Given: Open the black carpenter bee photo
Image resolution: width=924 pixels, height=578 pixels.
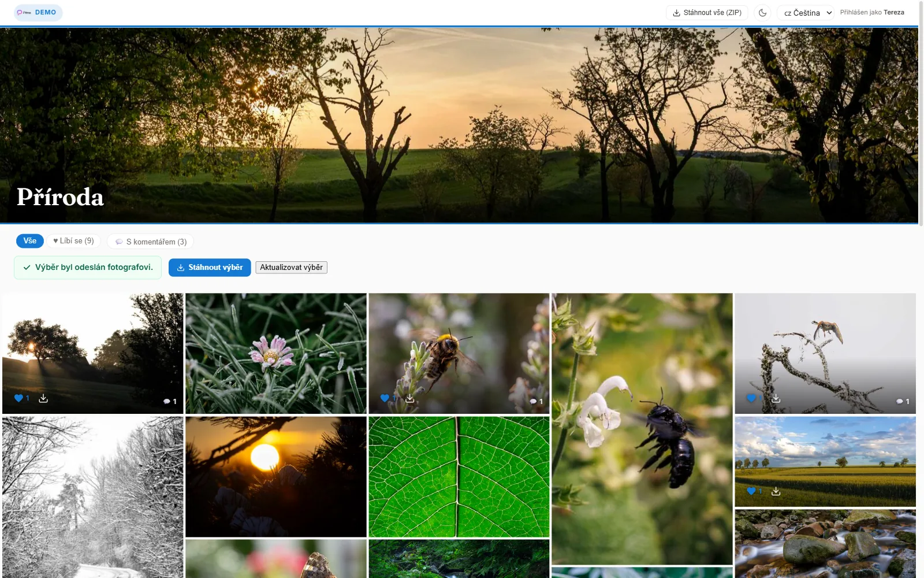Looking at the screenshot, I should [x=642, y=429].
